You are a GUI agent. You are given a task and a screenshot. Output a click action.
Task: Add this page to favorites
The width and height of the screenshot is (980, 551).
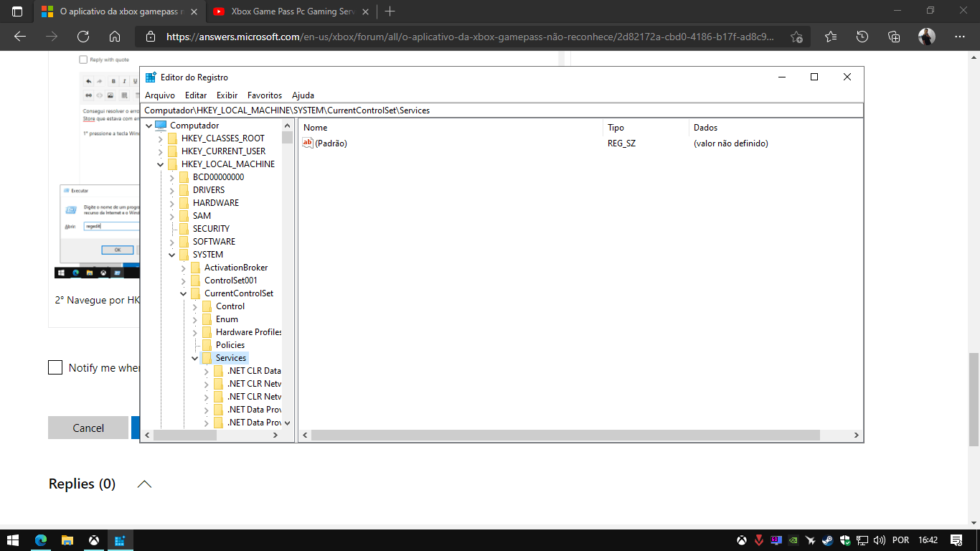pyautogui.click(x=796, y=37)
